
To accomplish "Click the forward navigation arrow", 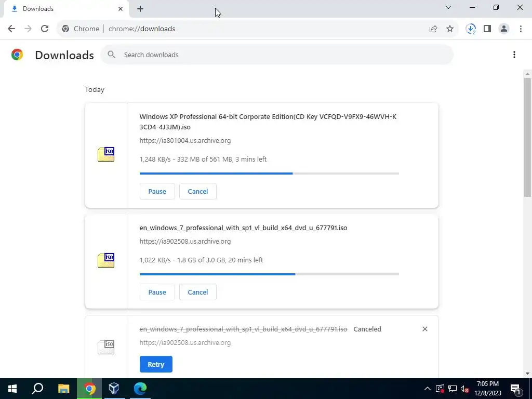I will click(28, 29).
